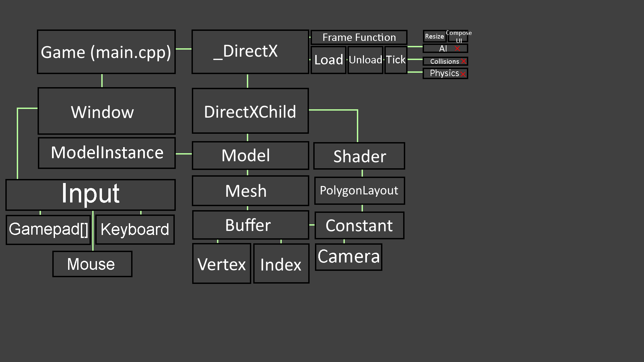644x362 pixels.
Task: Select the ModelInstance box
Action: [107, 153]
